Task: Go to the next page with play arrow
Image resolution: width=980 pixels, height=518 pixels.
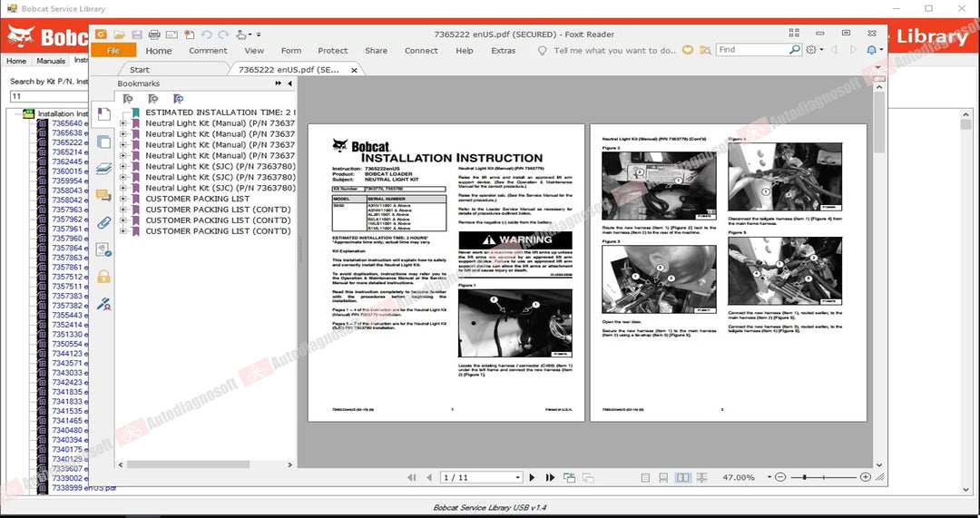Action: [532, 477]
